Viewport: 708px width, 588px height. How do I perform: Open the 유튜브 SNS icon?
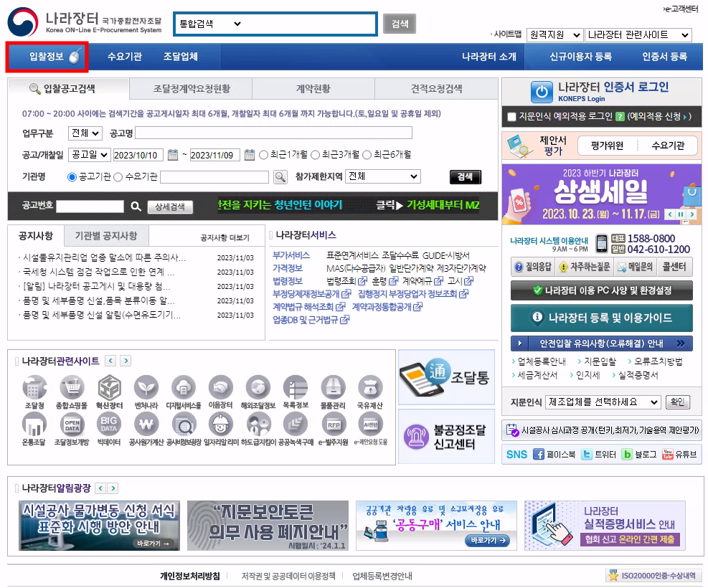point(668,455)
